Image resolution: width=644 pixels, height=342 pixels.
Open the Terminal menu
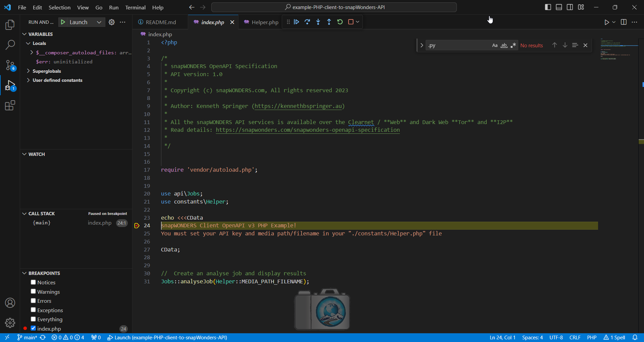coord(135,7)
